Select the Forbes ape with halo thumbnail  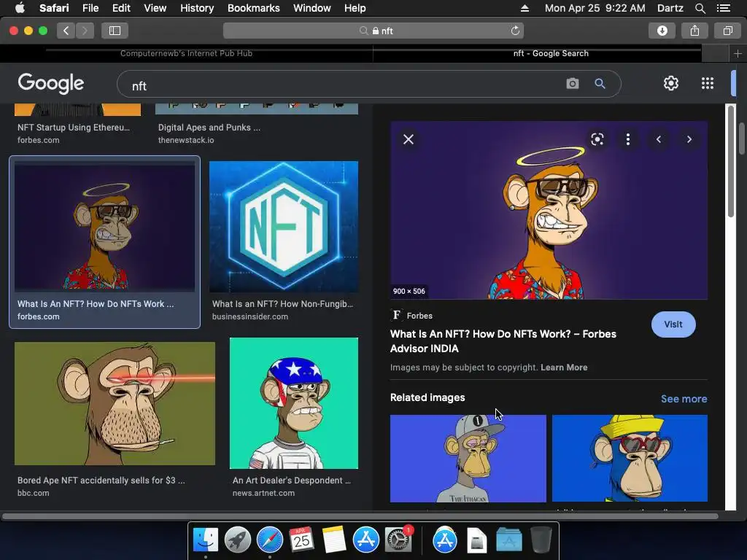point(104,226)
